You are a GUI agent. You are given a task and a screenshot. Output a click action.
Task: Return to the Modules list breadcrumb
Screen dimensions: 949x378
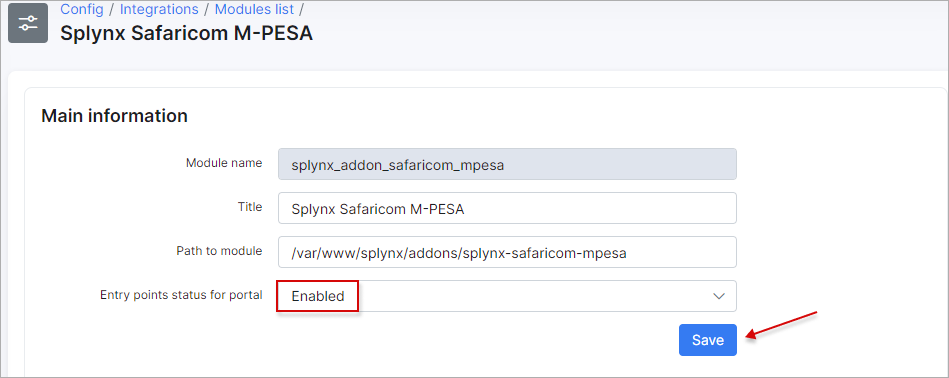tap(254, 10)
